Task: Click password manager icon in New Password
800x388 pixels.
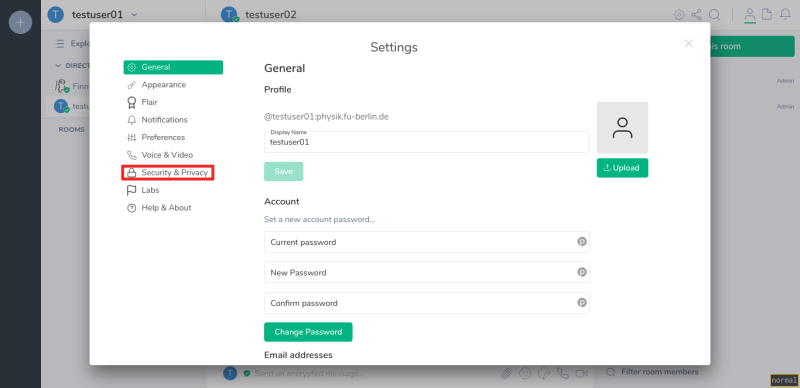Action: tap(582, 272)
